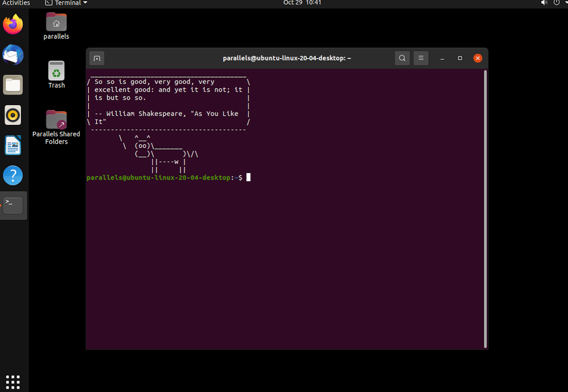Open the terminal search tool
568x392 pixels.
click(402, 58)
